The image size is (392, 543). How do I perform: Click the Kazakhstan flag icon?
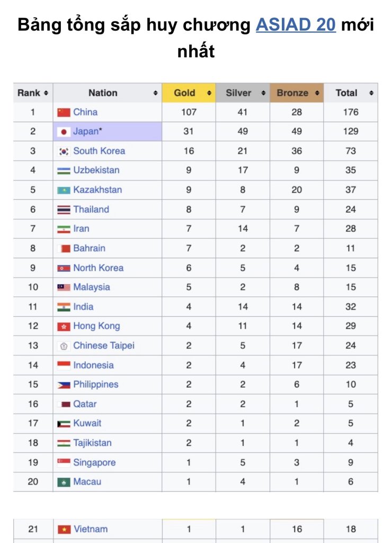(x=64, y=190)
